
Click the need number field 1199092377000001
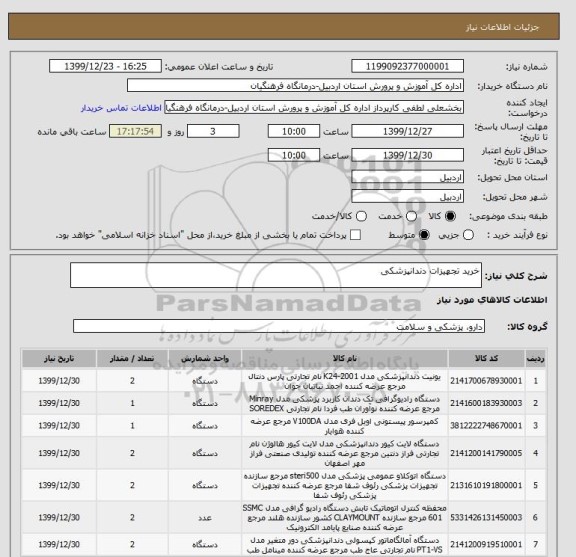point(407,67)
